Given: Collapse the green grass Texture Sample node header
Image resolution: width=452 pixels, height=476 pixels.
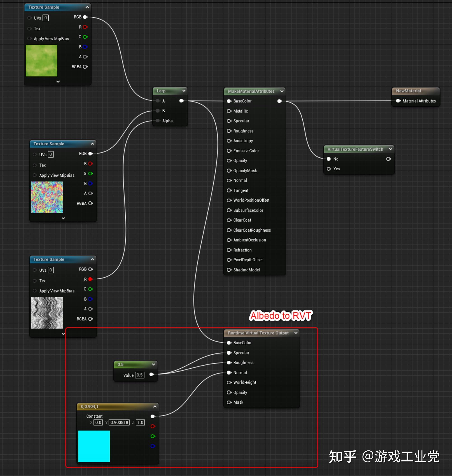Looking at the screenshot, I should click(87, 7).
